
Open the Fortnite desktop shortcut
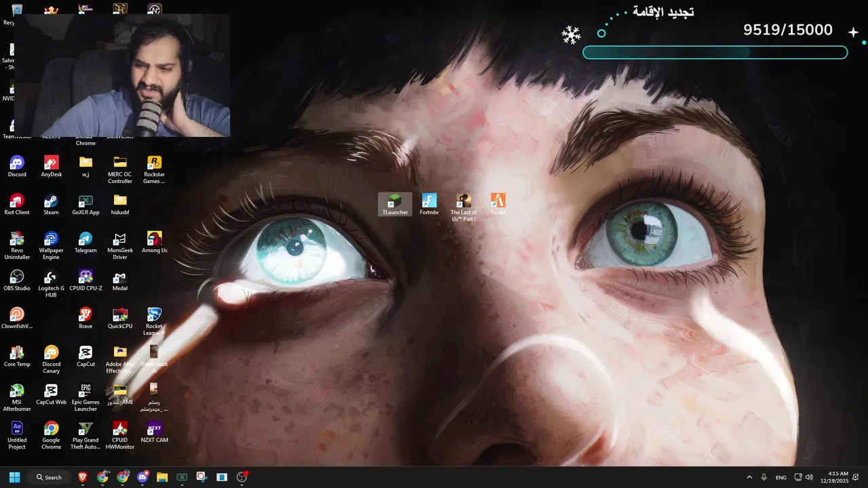pos(429,204)
